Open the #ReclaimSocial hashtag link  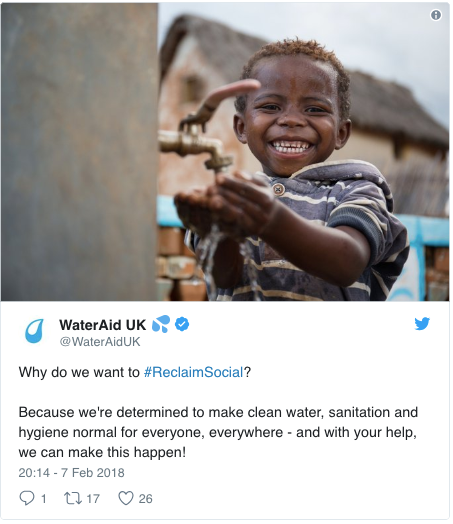[193, 372]
